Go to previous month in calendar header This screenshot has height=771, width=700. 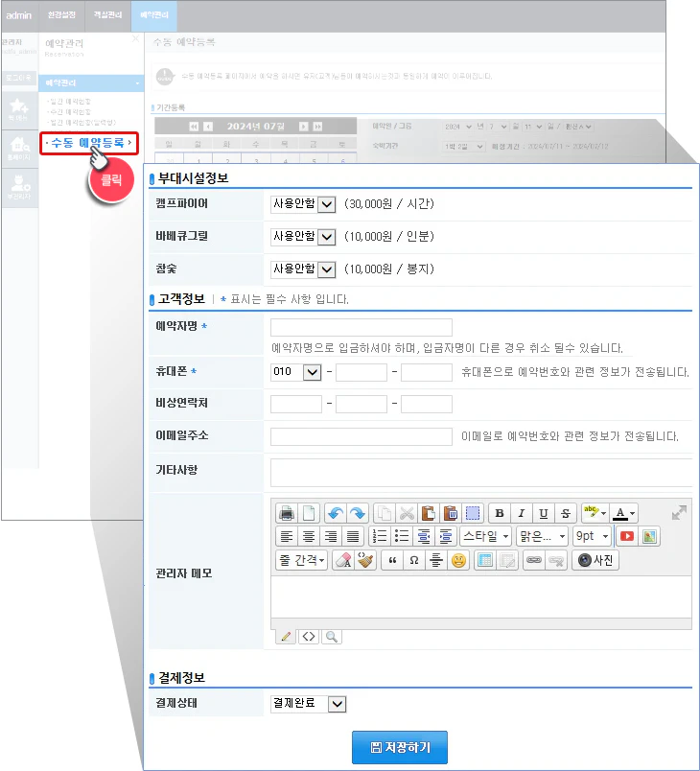tap(208, 127)
